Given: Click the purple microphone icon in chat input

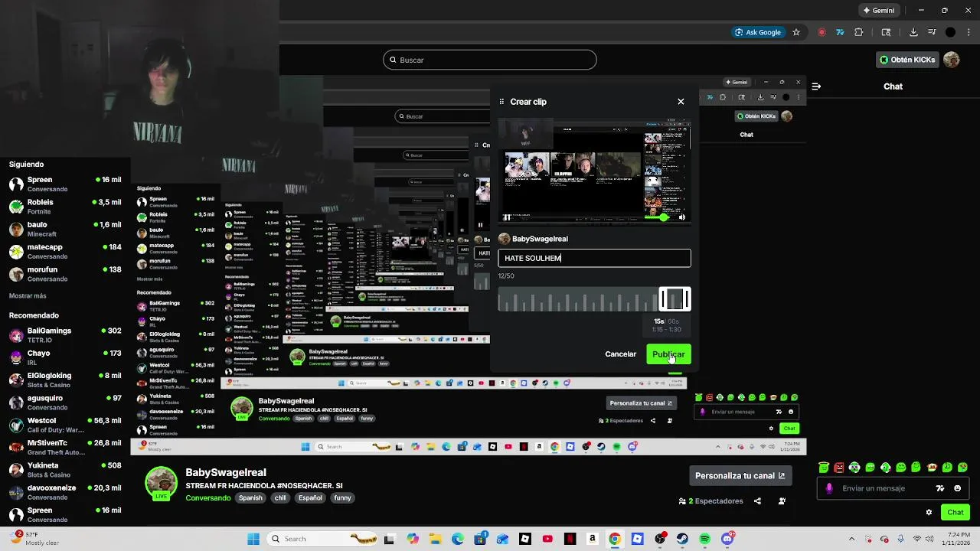Looking at the screenshot, I should click(x=829, y=488).
